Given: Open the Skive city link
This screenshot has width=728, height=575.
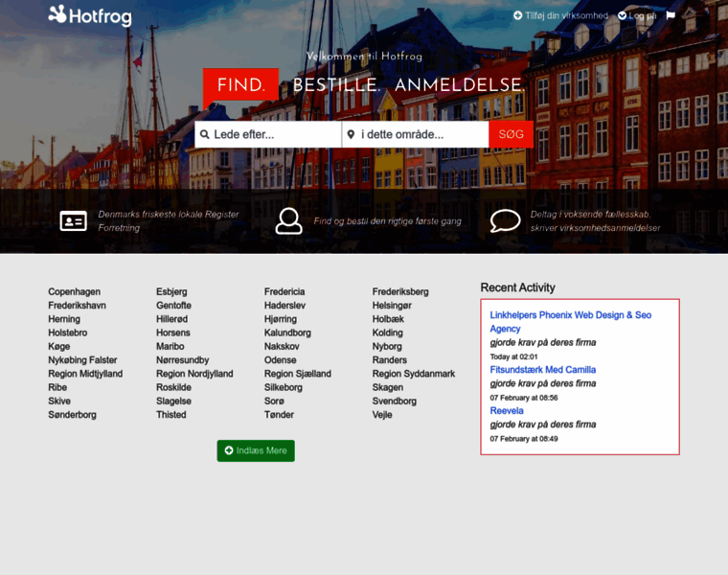Looking at the screenshot, I should tap(59, 401).
